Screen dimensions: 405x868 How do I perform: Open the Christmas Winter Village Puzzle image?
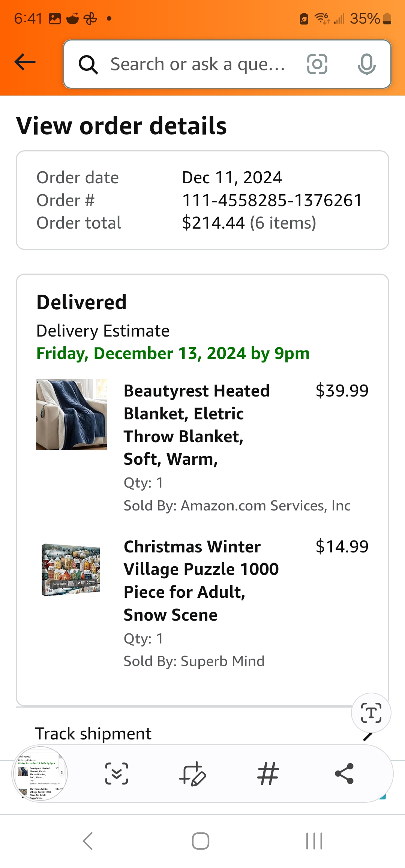click(71, 570)
